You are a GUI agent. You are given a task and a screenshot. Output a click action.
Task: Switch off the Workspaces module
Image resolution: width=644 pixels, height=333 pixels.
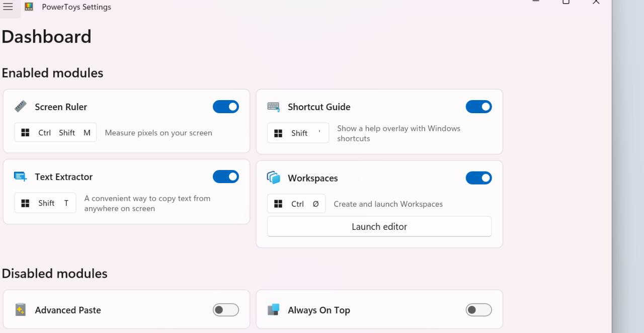pyautogui.click(x=478, y=178)
